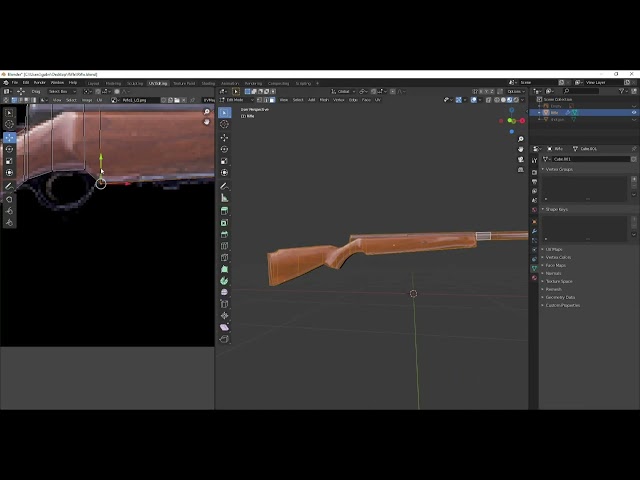This screenshot has width=640, height=480.
Task: Open the File menu
Action: pyautogui.click(x=15, y=83)
